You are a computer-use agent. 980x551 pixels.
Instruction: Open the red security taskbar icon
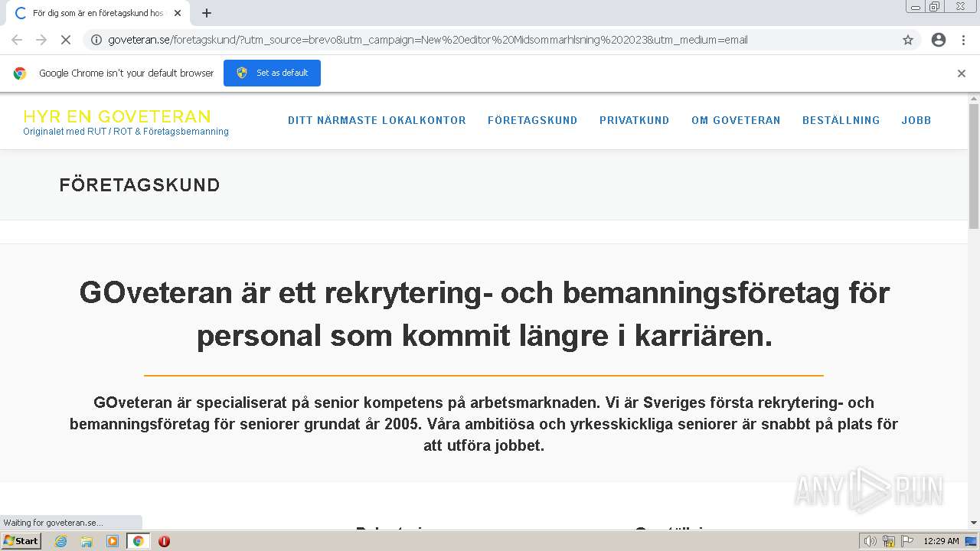point(164,541)
